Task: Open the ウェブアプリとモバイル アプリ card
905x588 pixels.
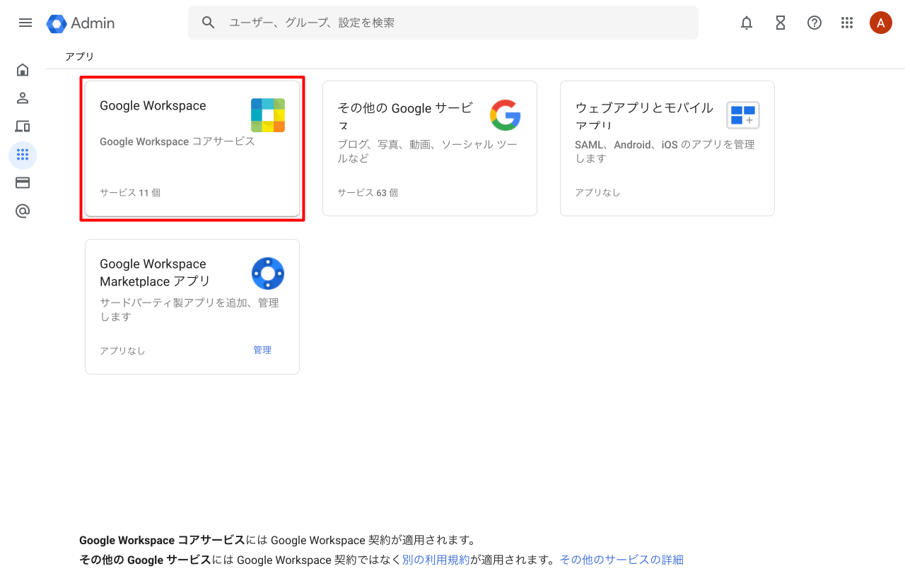Action: click(667, 148)
